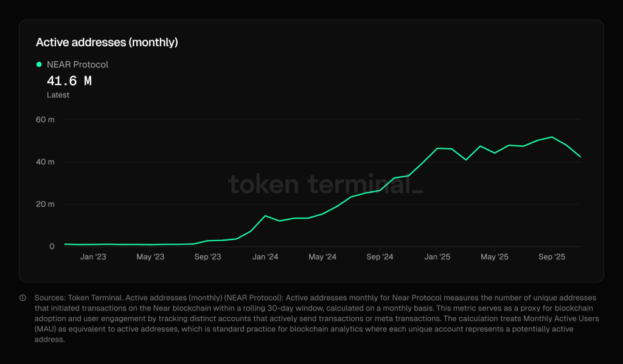
Task: Click the Jan '23 x-axis label
Action: (x=93, y=257)
